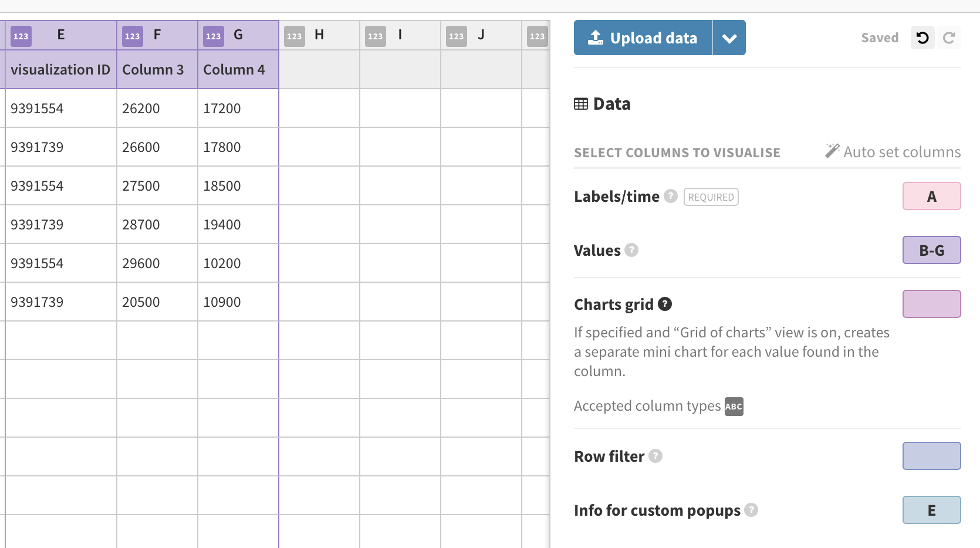
Task: Open the help tooltip beside Row filter
Action: (655, 456)
